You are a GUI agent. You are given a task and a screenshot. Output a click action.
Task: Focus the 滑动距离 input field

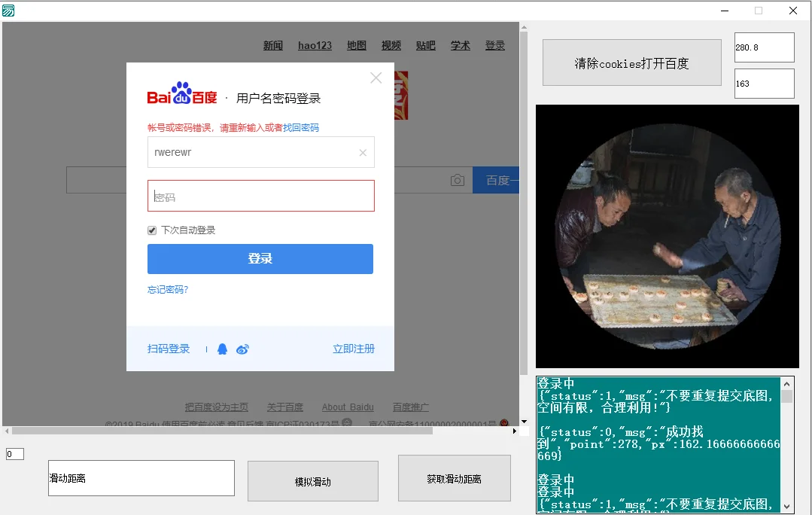[141, 478]
